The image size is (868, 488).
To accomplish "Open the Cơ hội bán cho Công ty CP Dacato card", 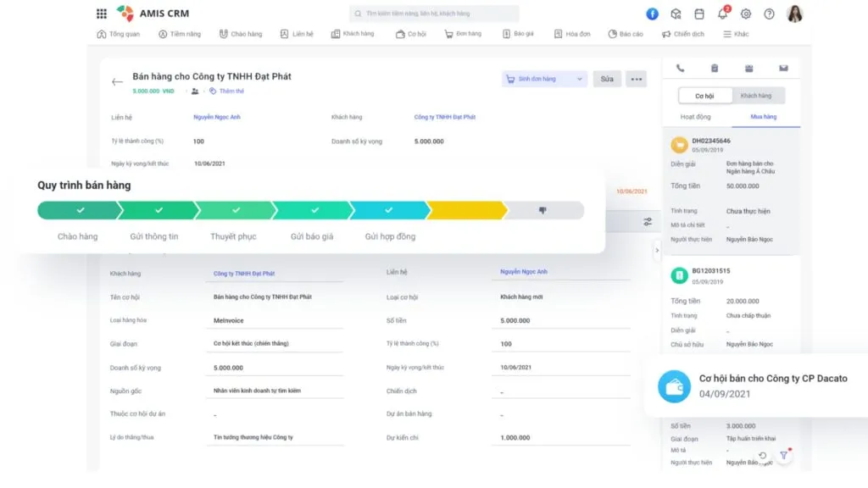I will (x=756, y=385).
